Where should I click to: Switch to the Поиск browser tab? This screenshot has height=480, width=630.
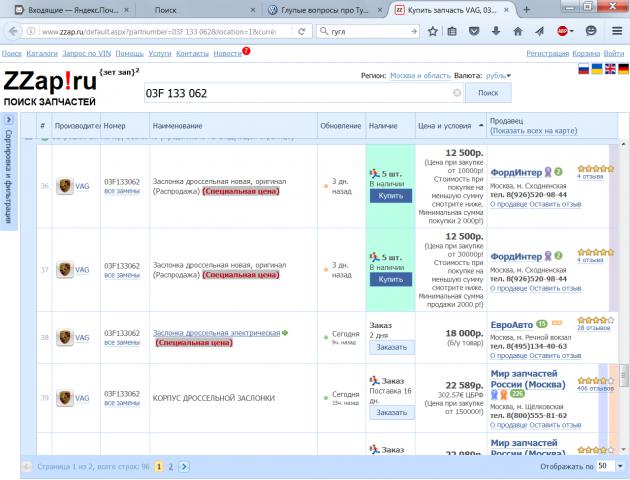pos(201,10)
